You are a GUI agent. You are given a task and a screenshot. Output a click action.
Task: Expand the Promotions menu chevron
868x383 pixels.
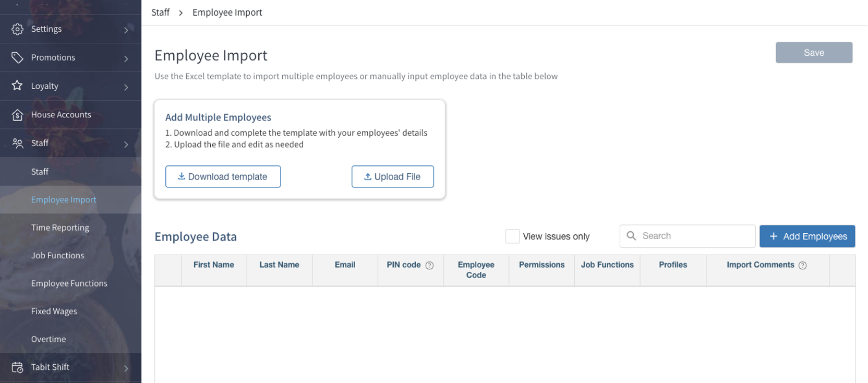pos(126,58)
